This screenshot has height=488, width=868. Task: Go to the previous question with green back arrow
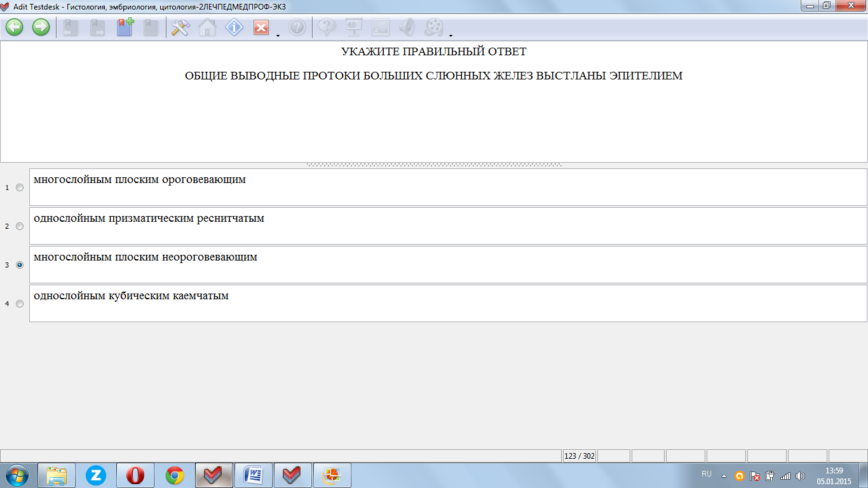pyautogui.click(x=14, y=27)
